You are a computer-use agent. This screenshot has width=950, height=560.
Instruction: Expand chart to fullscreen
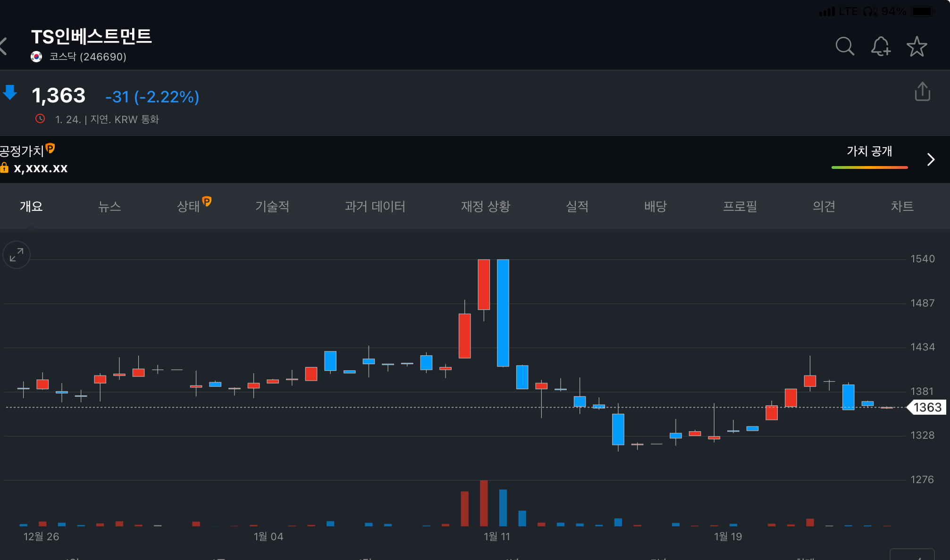(17, 255)
